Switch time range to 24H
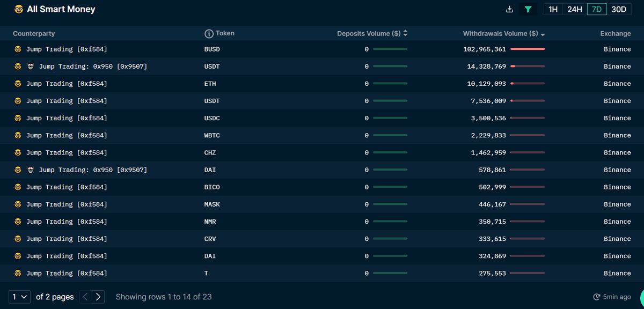The width and height of the screenshot is (644, 309). pos(575,9)
